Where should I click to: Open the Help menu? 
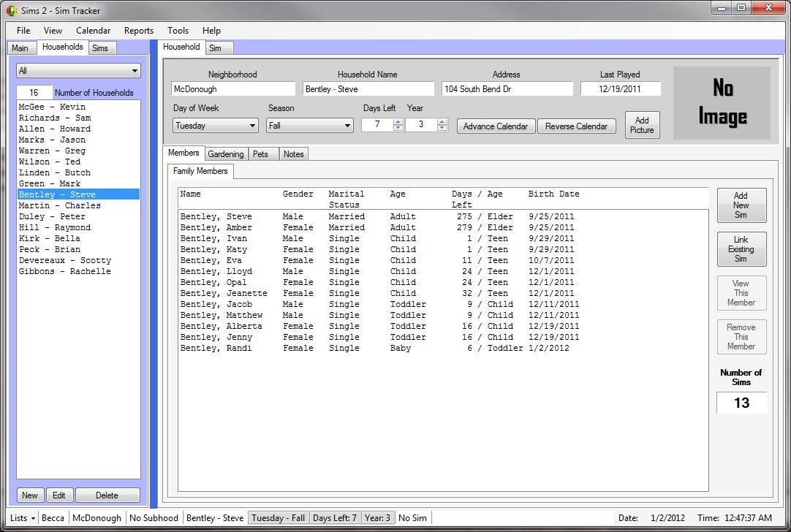[x=211, y=31]
